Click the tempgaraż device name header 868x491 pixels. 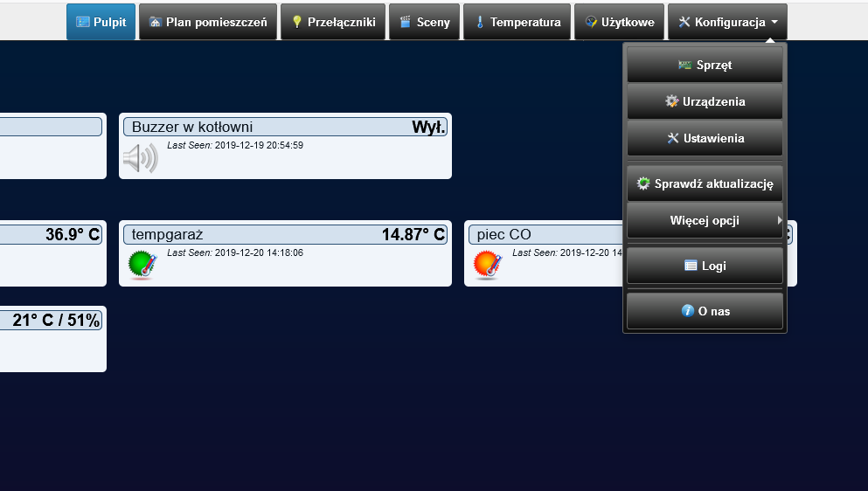pos(285,234)
